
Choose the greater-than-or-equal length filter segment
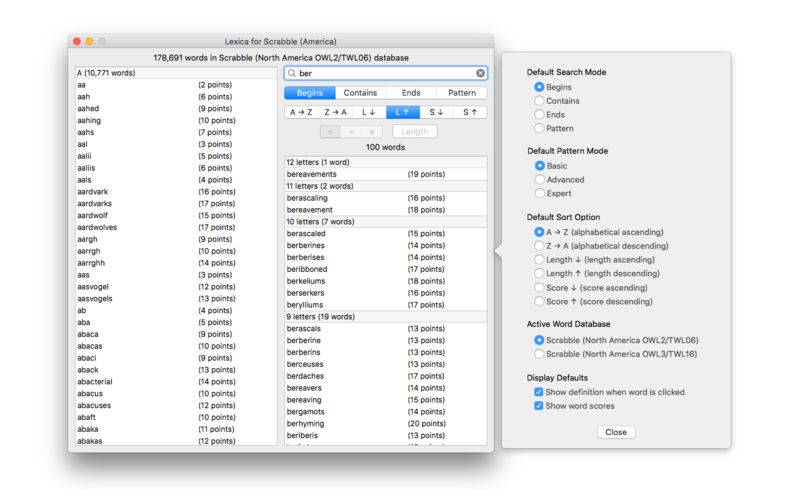pyautogui.click(x=372, y=132)
